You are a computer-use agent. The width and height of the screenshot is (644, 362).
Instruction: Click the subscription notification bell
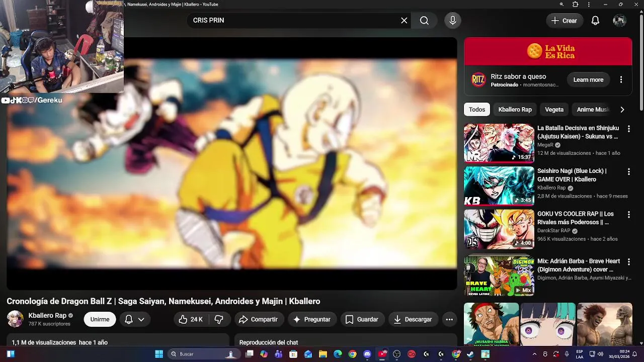click(x=129, y=319)
